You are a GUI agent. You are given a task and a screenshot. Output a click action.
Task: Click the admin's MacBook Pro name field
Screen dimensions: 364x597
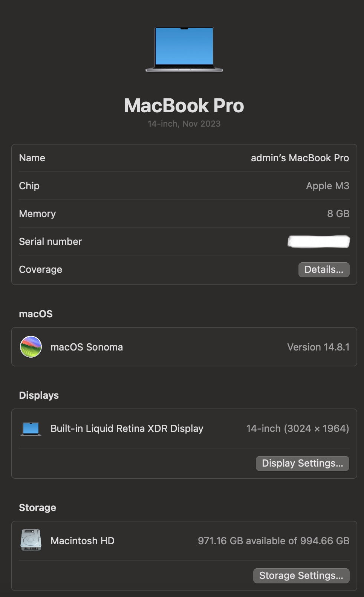tap(300, 158)
